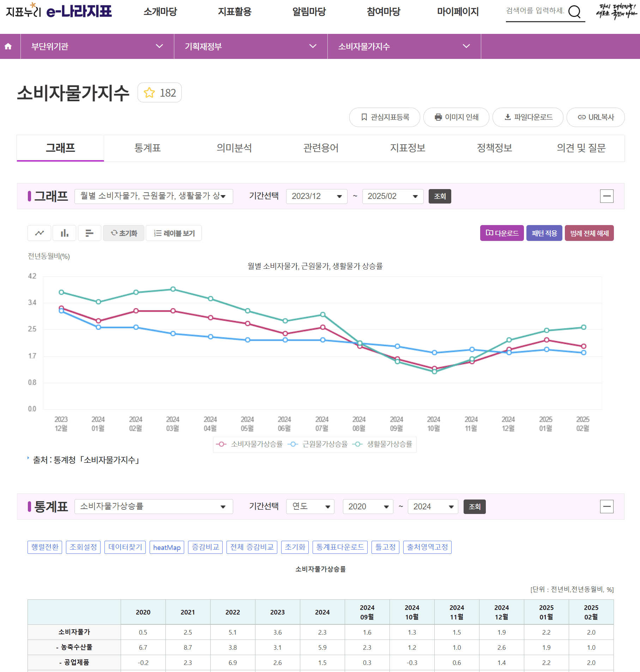
Task: Open the 통계표 tab
Action: 147,148
